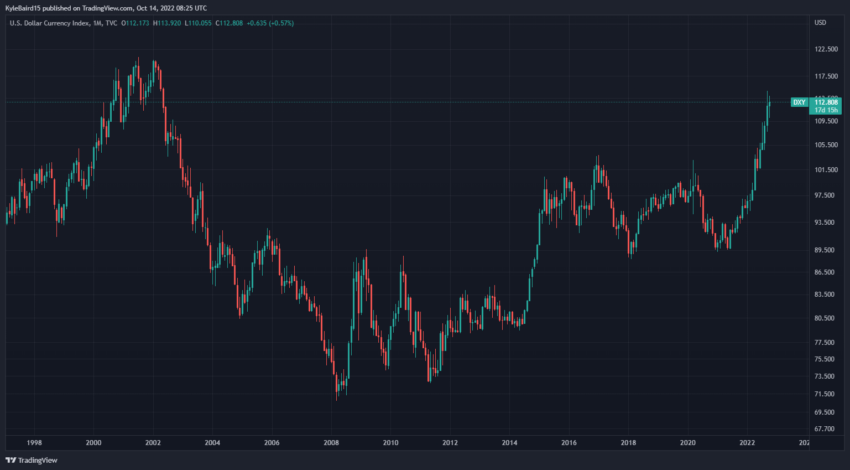Screen dimensions: 850x470
Task: Select the 2008 marker on time axis
Action: 331,443
